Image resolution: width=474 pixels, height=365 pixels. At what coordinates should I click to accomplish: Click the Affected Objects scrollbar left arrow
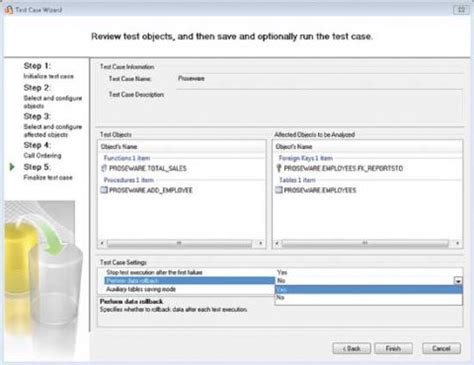tap(277, 243)
